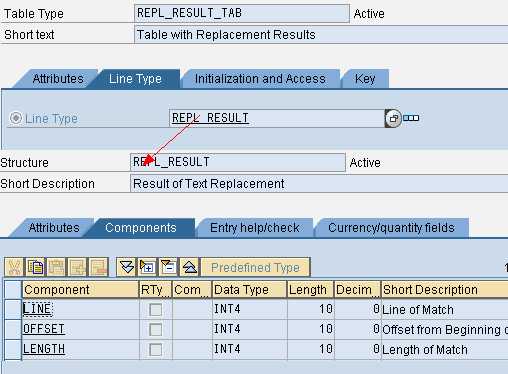The width and height of the screenshot is (508, 374).
Task: Click the Expand all down-arrow icon
Action: [x=126, y=267]
